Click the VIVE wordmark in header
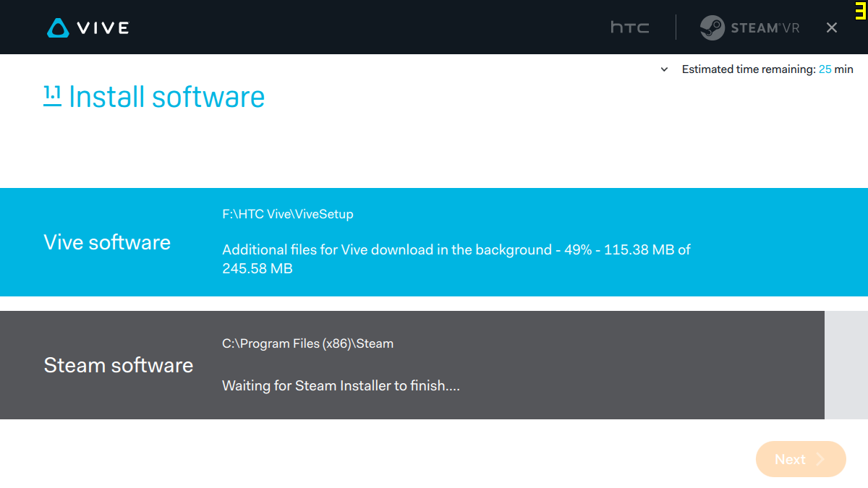This screenshot has width=868, height=488. (x=103, y=28)
